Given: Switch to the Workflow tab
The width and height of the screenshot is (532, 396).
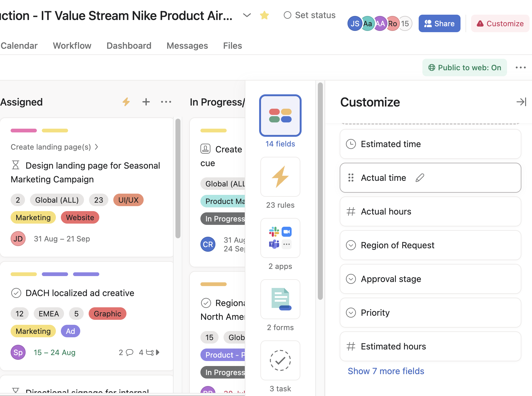Looking at the screenshot, I should (72, 46).
